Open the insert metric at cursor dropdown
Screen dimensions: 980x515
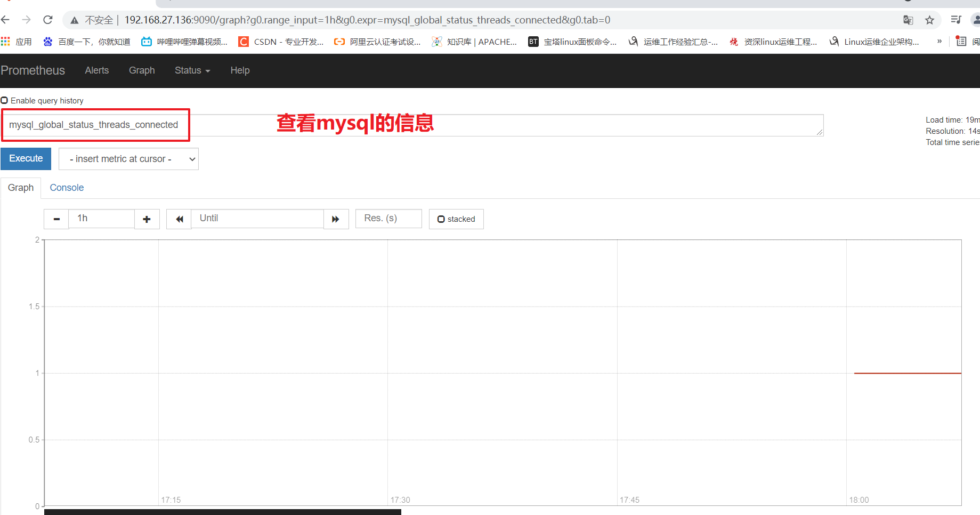click(x=128, y=159)
